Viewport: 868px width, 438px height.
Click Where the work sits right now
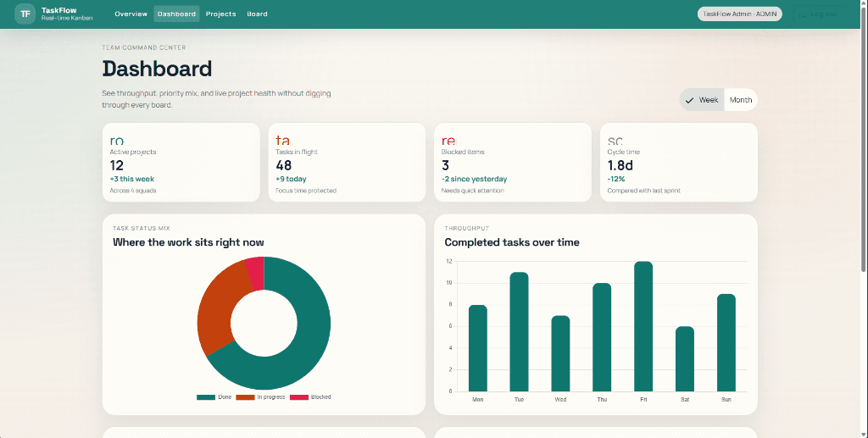coord(188,242)
